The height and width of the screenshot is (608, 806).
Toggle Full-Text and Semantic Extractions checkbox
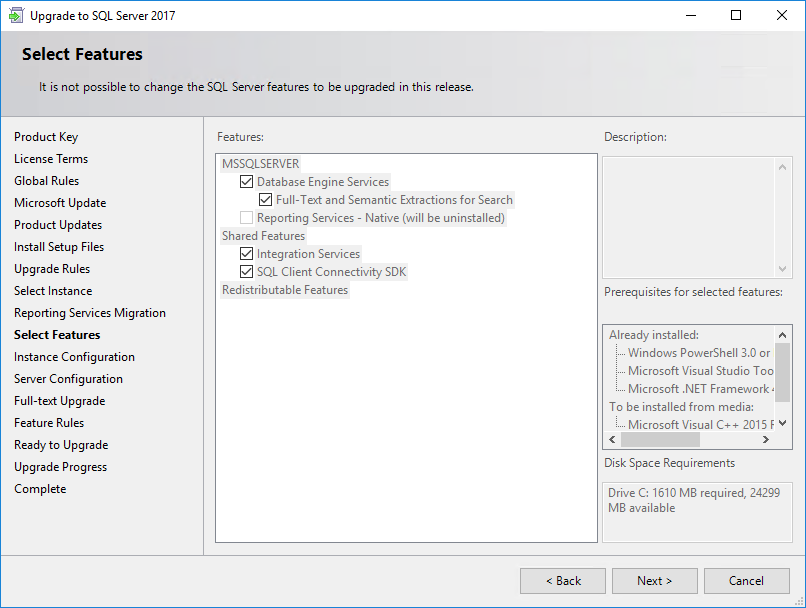pyautogui.click(x=265, y=200)
